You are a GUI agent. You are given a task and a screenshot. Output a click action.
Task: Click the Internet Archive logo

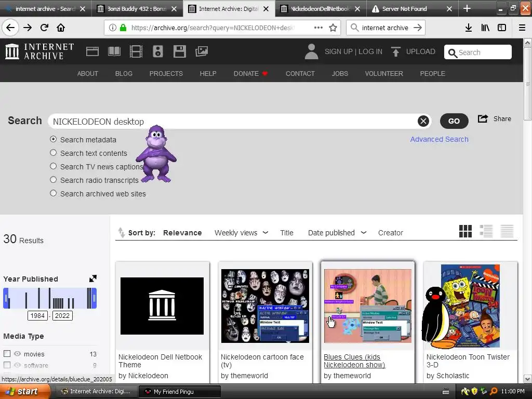39,51
